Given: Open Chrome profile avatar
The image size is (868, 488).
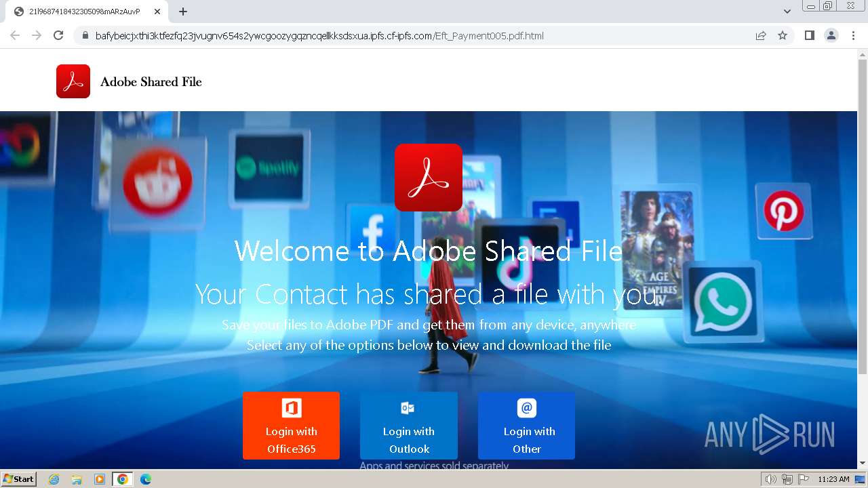Looking at the screenshot, I should (x=831, y=35).
